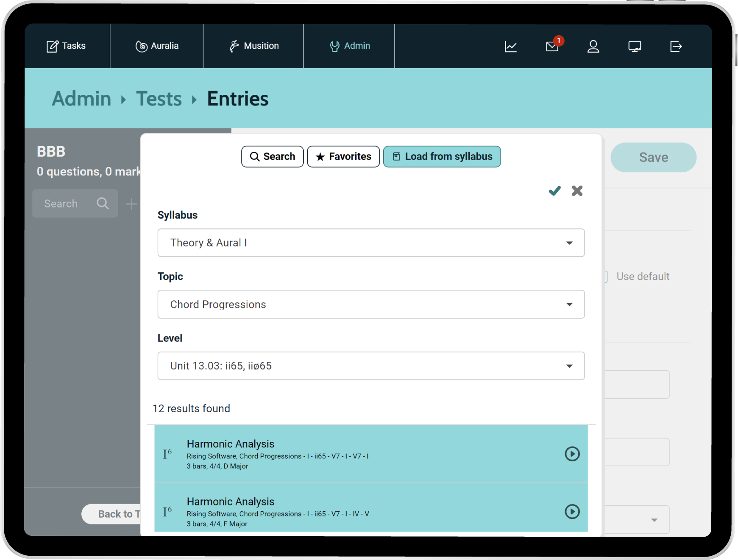Open the Tasks tab
This screenshot has width=738, height=560.
coord(66,46)
